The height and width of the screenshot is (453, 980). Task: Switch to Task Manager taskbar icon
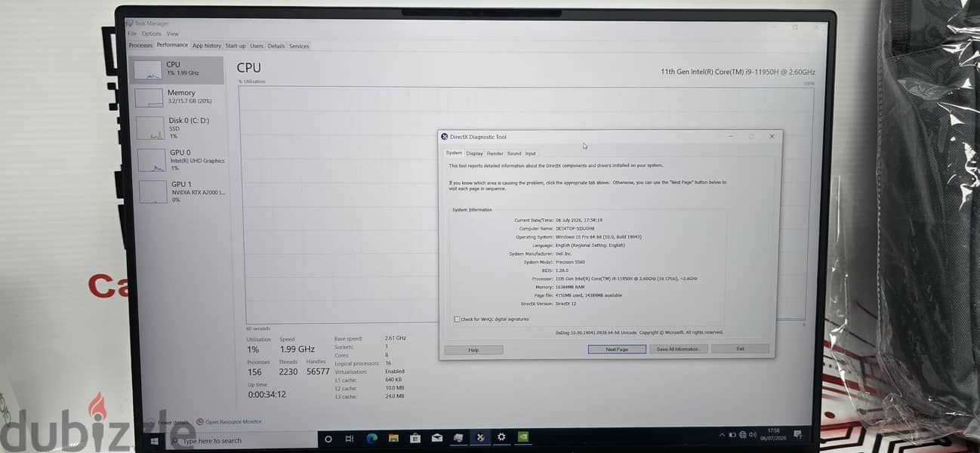point(458,438)
